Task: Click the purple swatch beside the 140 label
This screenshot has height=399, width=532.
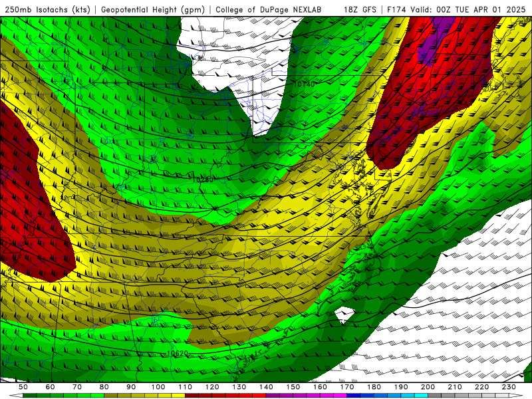Action: [273, 396]
